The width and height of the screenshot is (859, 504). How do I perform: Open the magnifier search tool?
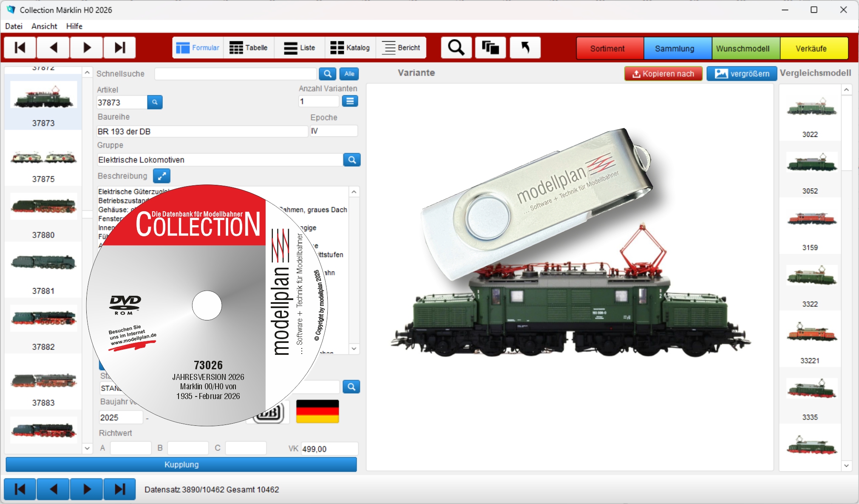(x=456, y=48)
